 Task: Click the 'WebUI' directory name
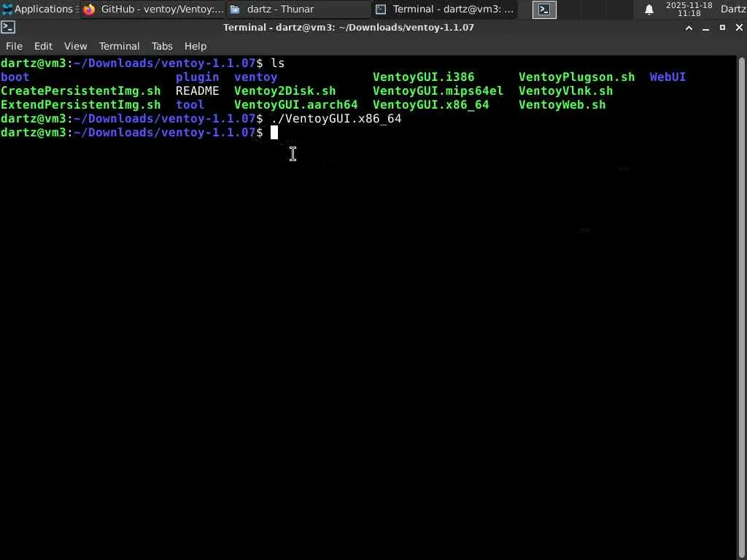click(x=667, y=77)
